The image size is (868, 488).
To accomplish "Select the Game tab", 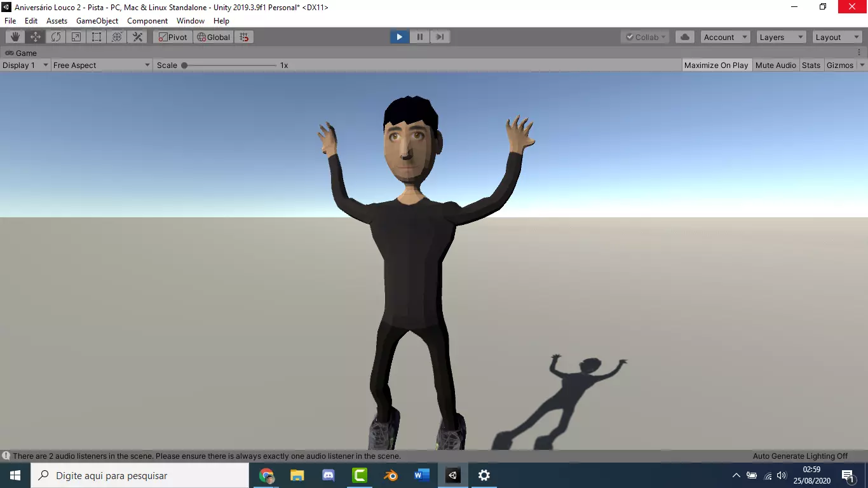I will pyautogui.click(x=21, y=53).
